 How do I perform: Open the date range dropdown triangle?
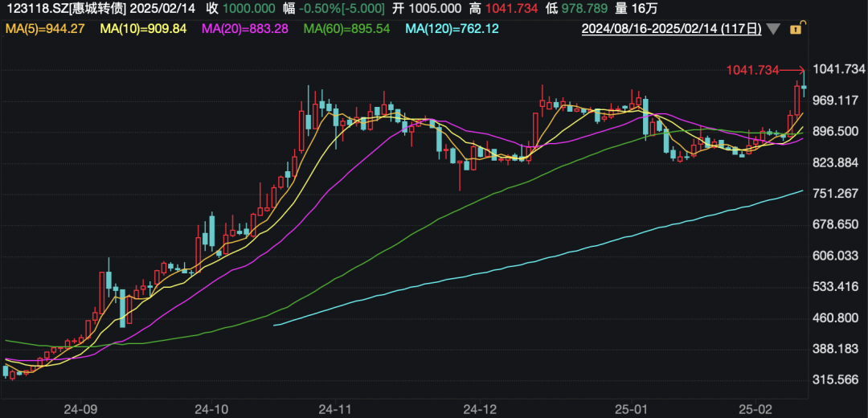[773, 30]
